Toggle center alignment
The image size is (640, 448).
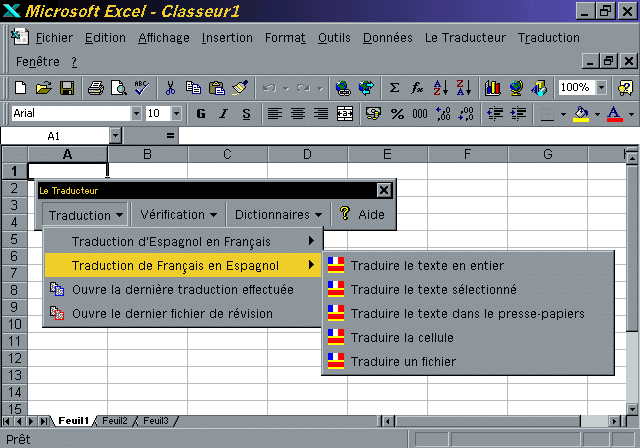tap(298, 113)
